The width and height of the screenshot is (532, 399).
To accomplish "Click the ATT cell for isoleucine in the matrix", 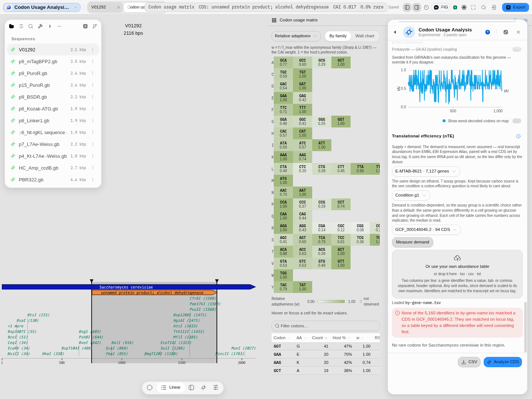I will [322, 145].
